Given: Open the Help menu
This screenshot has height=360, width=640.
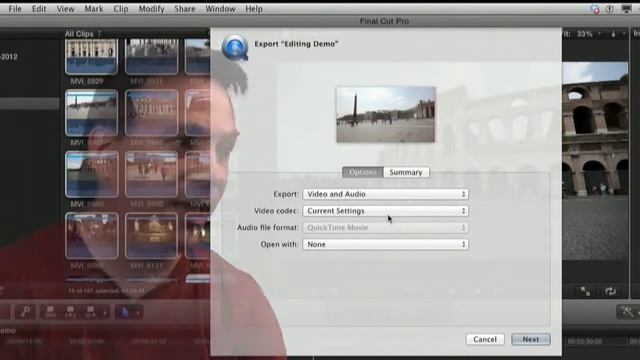Looking at the screenshot, I should pos(253,9).
